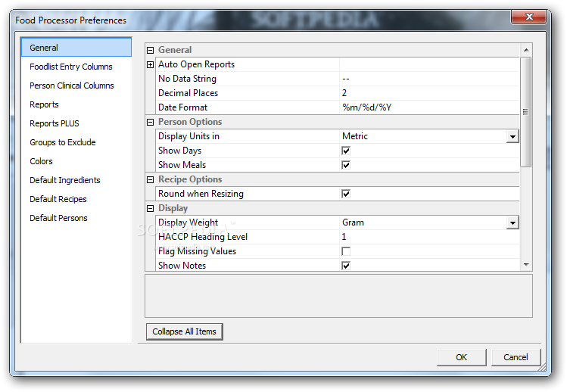This screenshot has width=567, height=392.
Task: Edit the HACCP Heading Level value
Action: point(429,237)
